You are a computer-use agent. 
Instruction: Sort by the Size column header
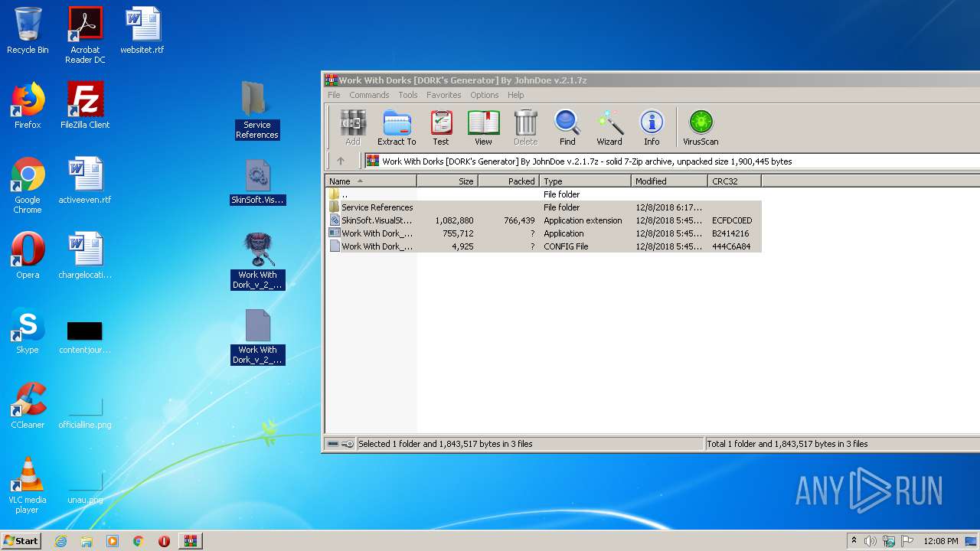point(448,181)
